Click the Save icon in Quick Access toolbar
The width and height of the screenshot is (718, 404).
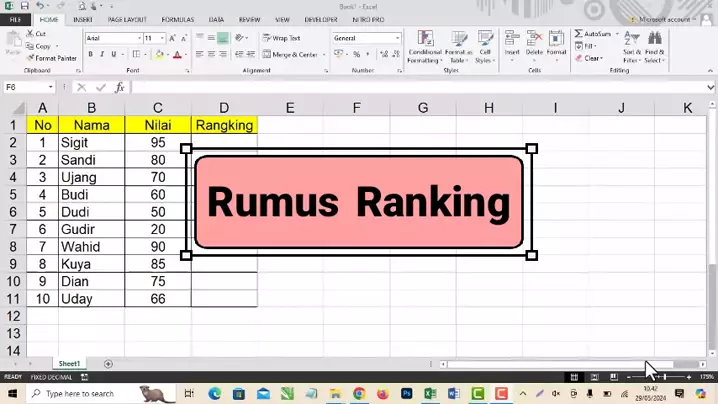pos(24,6)
